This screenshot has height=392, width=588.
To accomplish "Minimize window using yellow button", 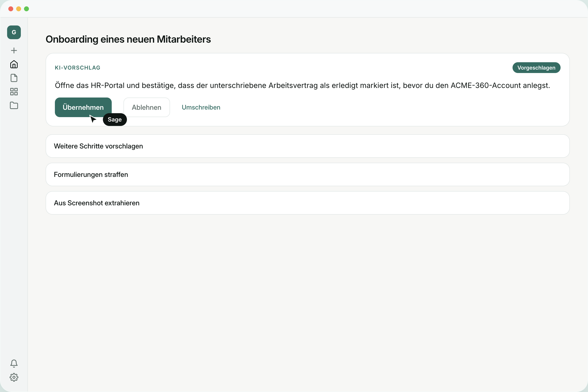I will coord(19,9).
